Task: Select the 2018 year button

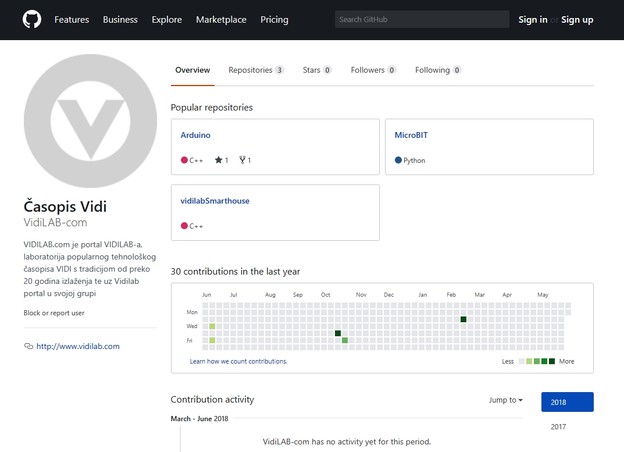Action: click(567, 402)
